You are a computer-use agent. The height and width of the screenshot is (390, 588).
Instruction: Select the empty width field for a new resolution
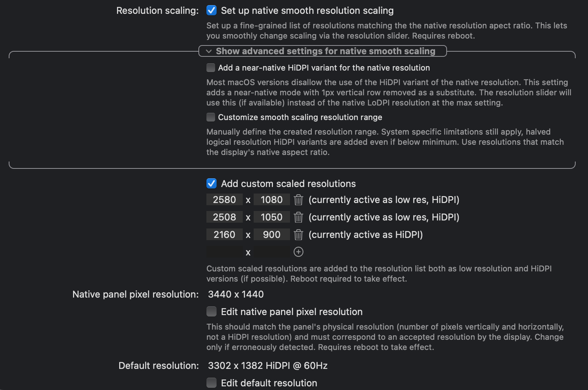[x=225, y=252]
